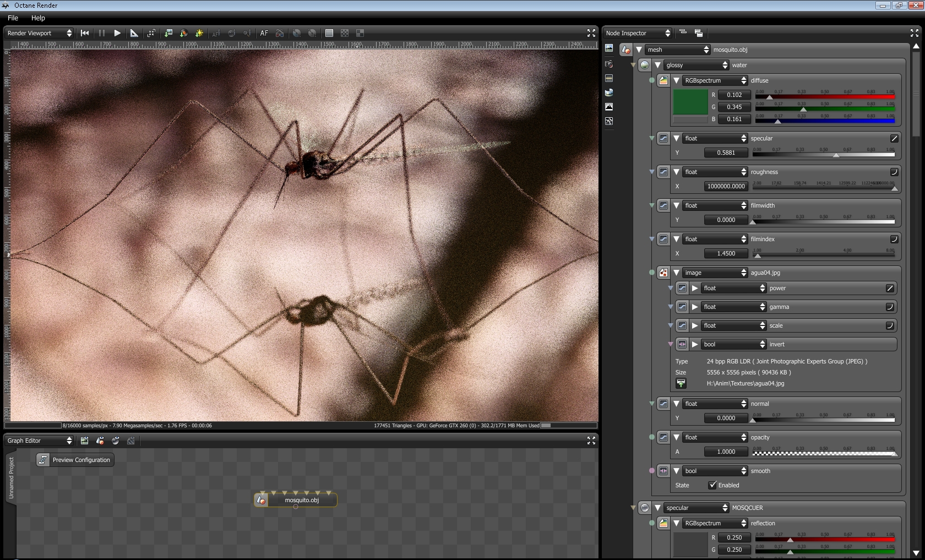Adjust the blue diffuse channel slider
This screenshot has height=560, width=925.
point(824,120)
